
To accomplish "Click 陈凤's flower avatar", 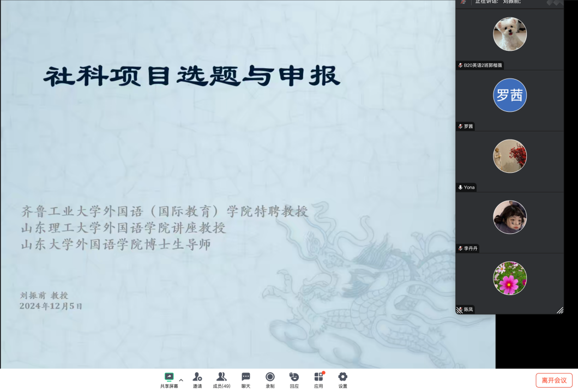I will 510,278.
